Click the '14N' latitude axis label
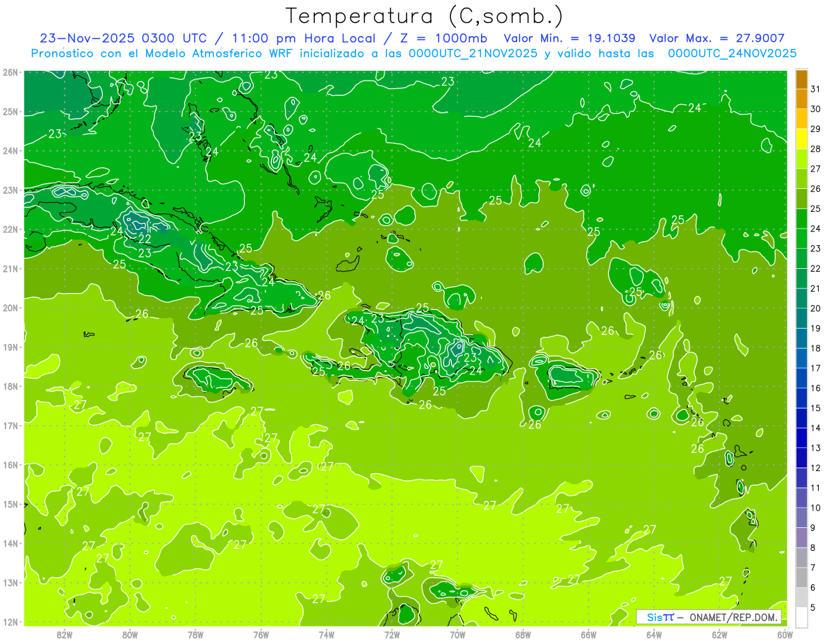This screenshot has width=834, height=644. pyautogui.click(x=10, y=543)
